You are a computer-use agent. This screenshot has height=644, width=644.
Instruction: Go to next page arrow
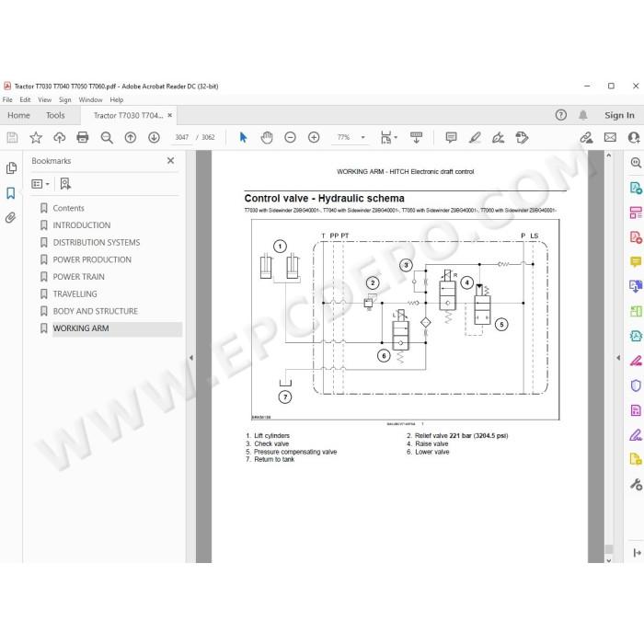tap(154, 137)
